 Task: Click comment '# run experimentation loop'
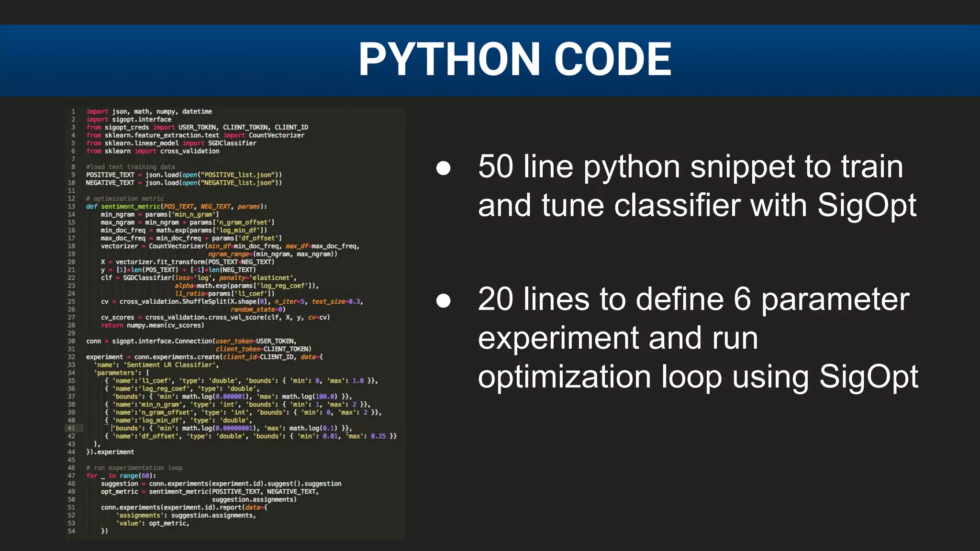(x=134, y=468)
